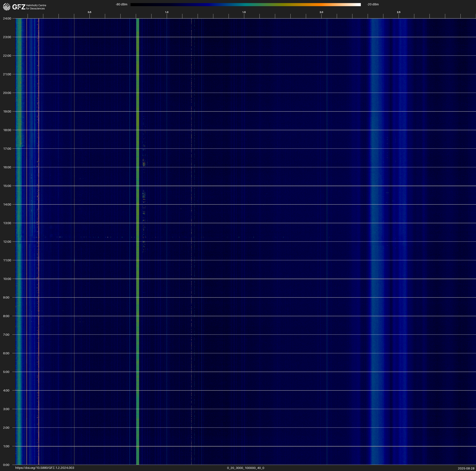
Task: Click the 2.5 frequency axis label
Action: point(398,12)
